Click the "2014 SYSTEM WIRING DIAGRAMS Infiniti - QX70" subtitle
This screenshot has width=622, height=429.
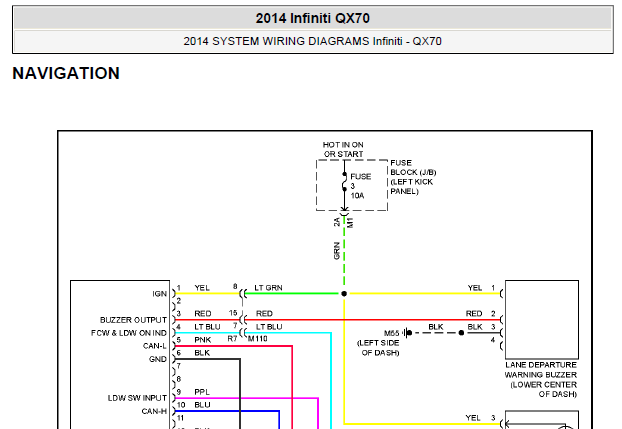pyautogui.click(x=313, y=41)
